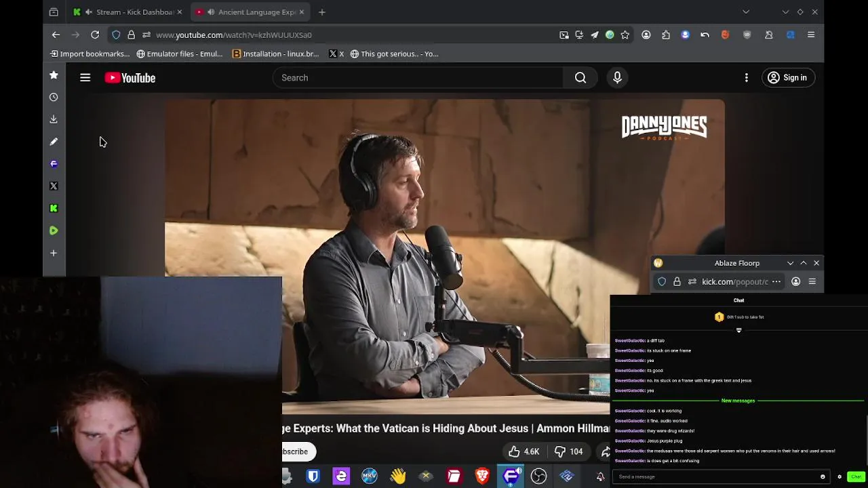Open Import bookmarks bookmark item

tap(90, 54)
